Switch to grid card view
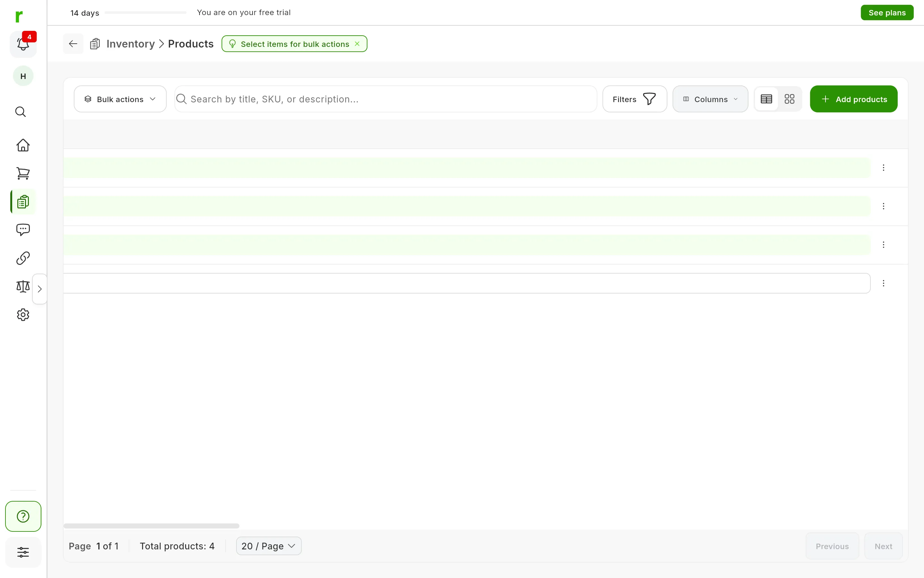 790,99
